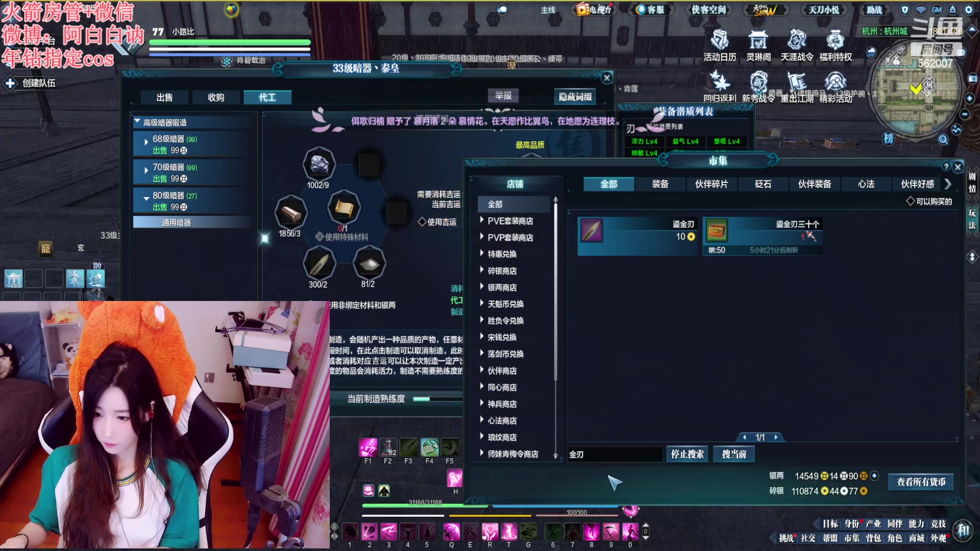Click the 创建队伍 plus icon

(10, 83)
